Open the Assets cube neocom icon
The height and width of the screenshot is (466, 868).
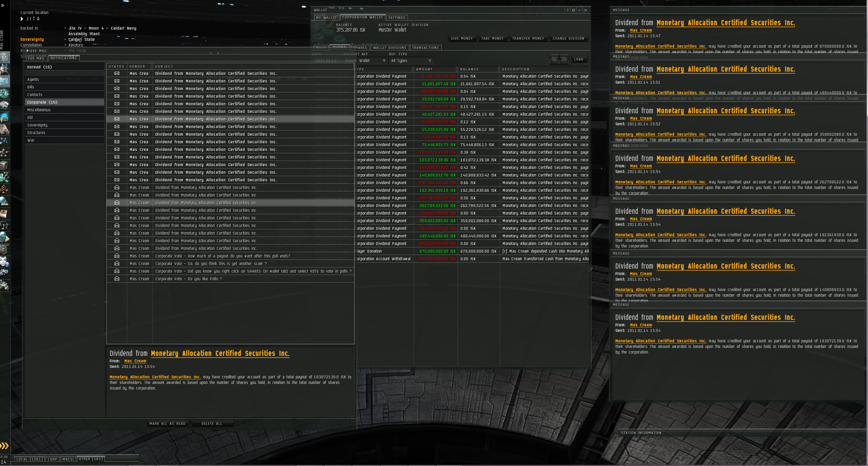[4, 165]
